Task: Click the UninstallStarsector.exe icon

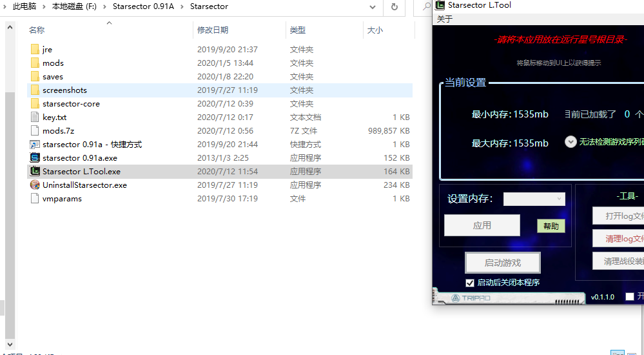Action: 35,185
